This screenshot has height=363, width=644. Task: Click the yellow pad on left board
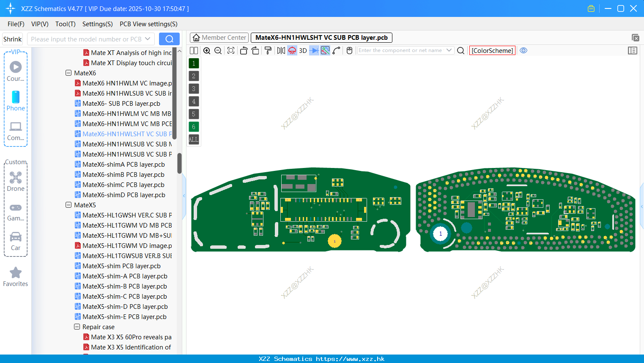click(334, 241)
